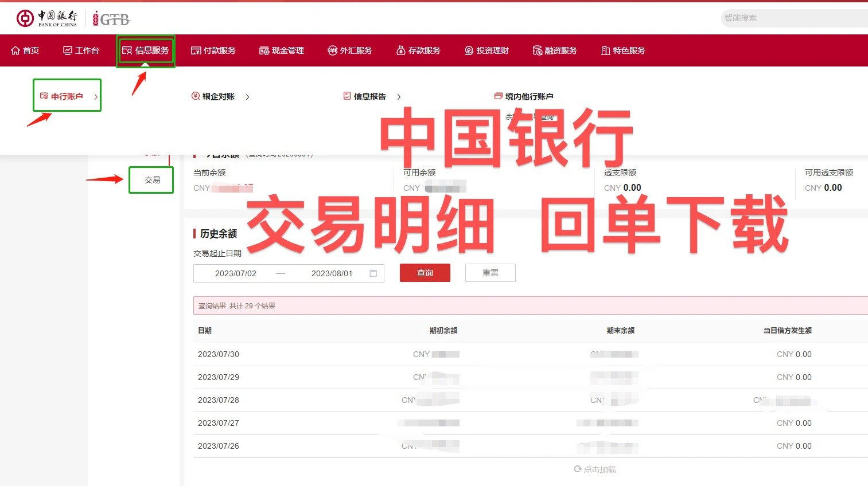868x486 pixels.
Task: Open the 外汇服务 menu label
Action: 356,50
